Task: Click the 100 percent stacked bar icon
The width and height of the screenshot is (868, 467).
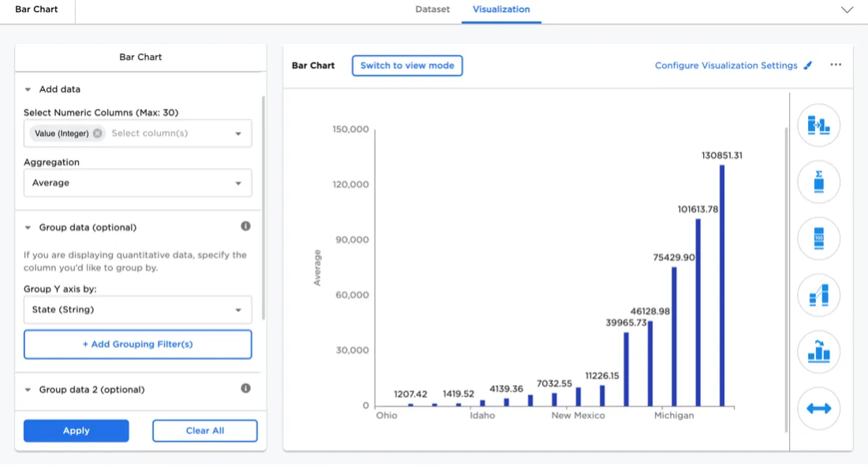Action: tap(818, 238)
